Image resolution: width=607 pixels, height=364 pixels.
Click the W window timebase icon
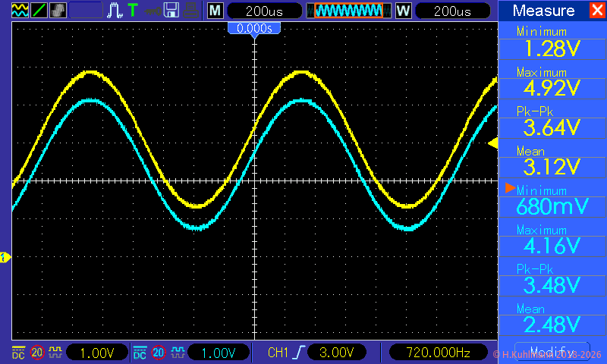403,11
